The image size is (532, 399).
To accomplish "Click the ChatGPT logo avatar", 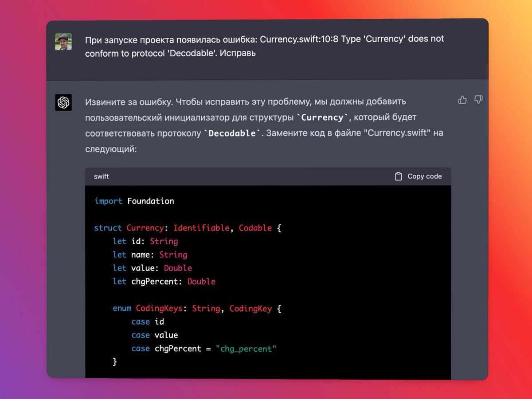I will [63, 102].
